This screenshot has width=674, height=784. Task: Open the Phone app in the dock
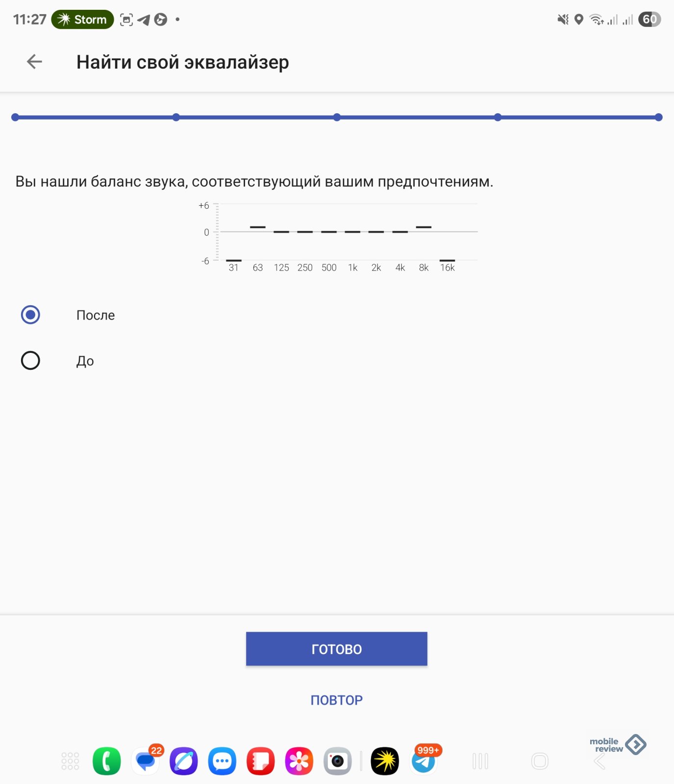tap(106, 761)
